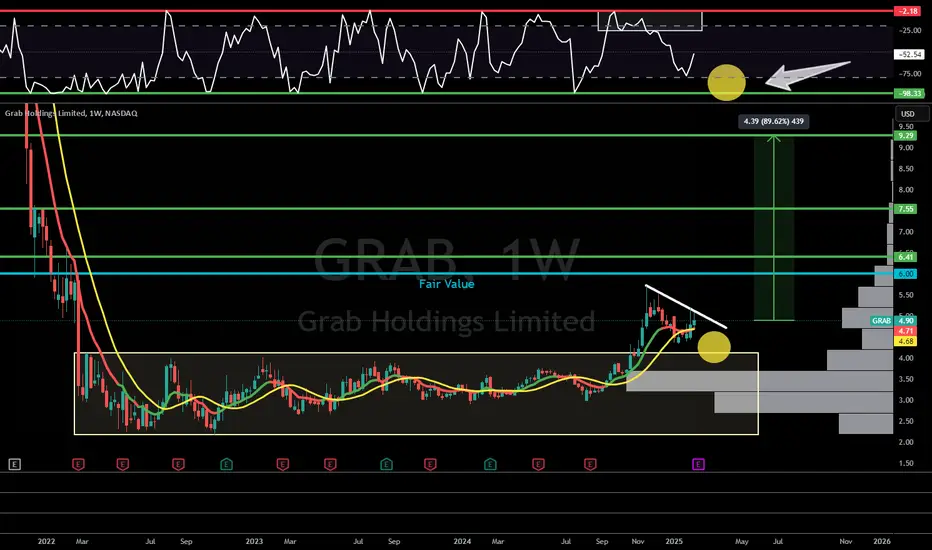
Task: Click the Grab Holdings Limited, 1W, NASDAQ title
Action: coord(71,113)
